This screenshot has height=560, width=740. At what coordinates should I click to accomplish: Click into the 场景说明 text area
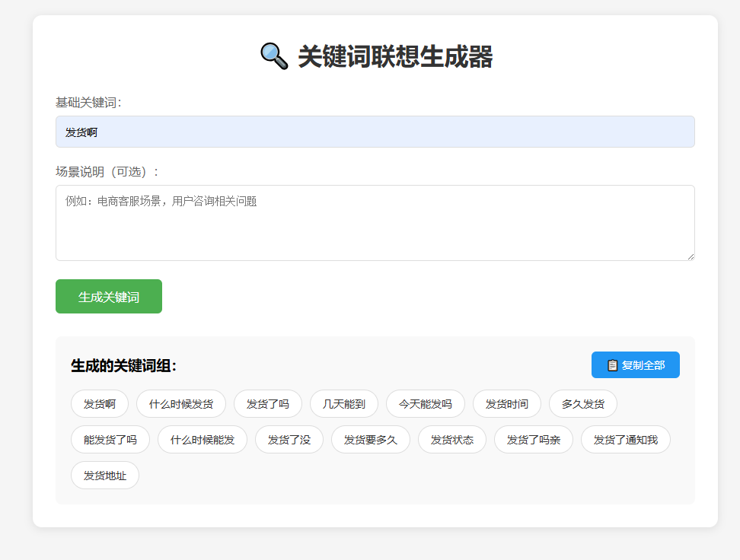coord(375,222)
